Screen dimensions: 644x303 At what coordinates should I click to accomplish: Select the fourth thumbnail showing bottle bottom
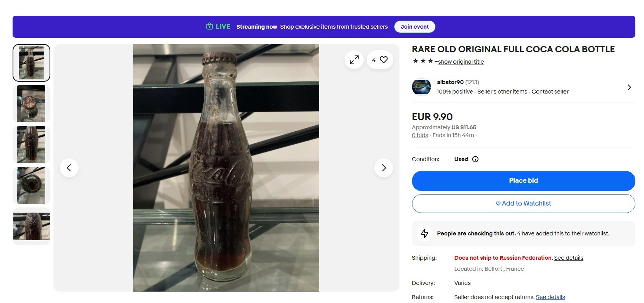tap(31, 185)
